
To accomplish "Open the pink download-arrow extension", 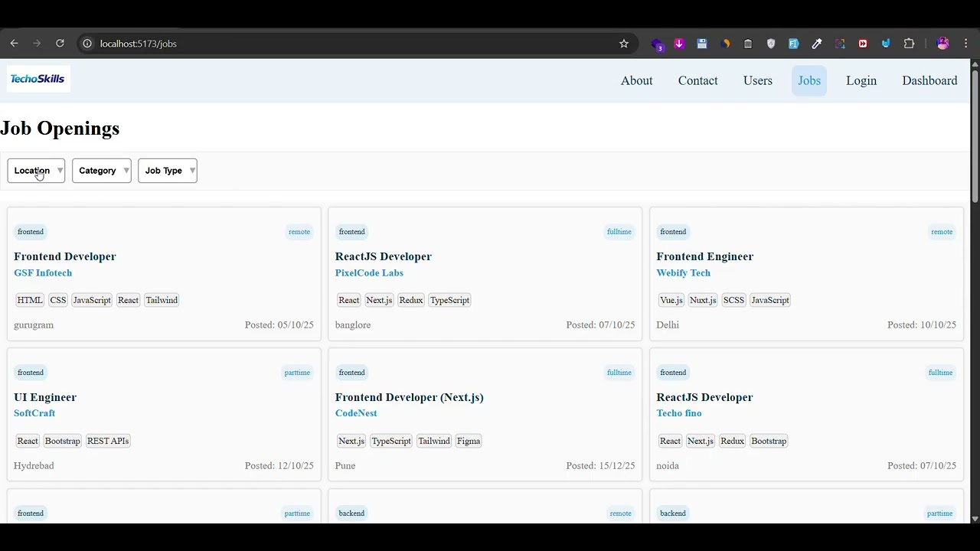I will 679,44.
